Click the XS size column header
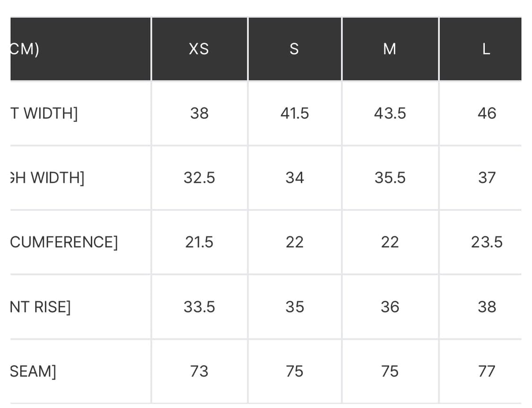 (x=199, y=49)
